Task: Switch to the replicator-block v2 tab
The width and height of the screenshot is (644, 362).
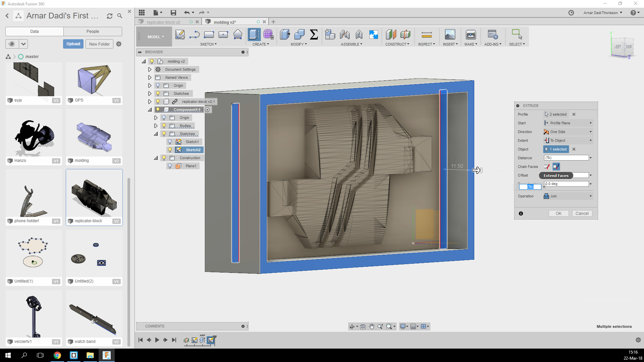Action: [164, 22]
